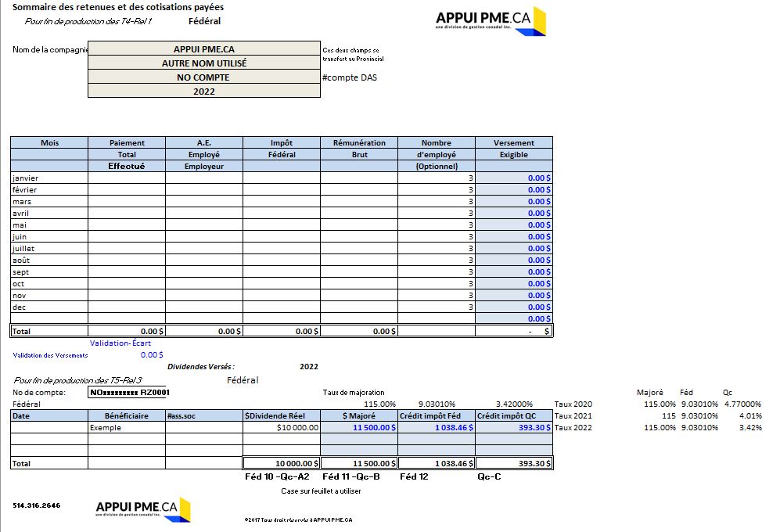Click the phone number 514.316.2646

(x=36, y=505)
